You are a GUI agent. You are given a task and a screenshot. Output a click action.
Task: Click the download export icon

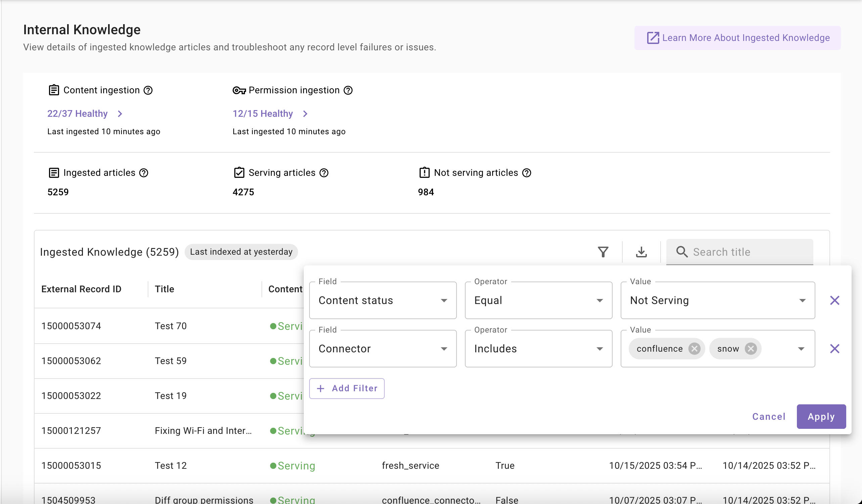[641, 252]
